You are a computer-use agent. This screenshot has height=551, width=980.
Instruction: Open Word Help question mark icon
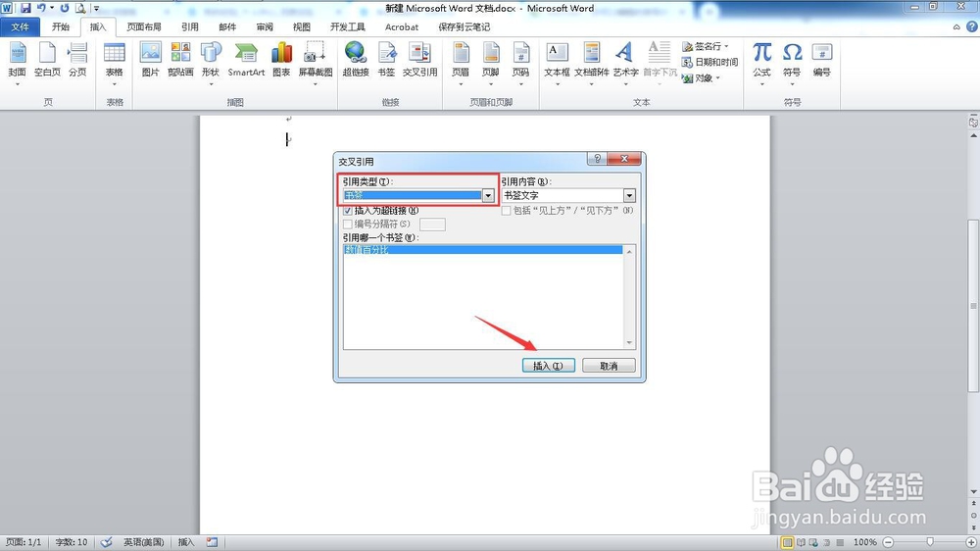972,26
